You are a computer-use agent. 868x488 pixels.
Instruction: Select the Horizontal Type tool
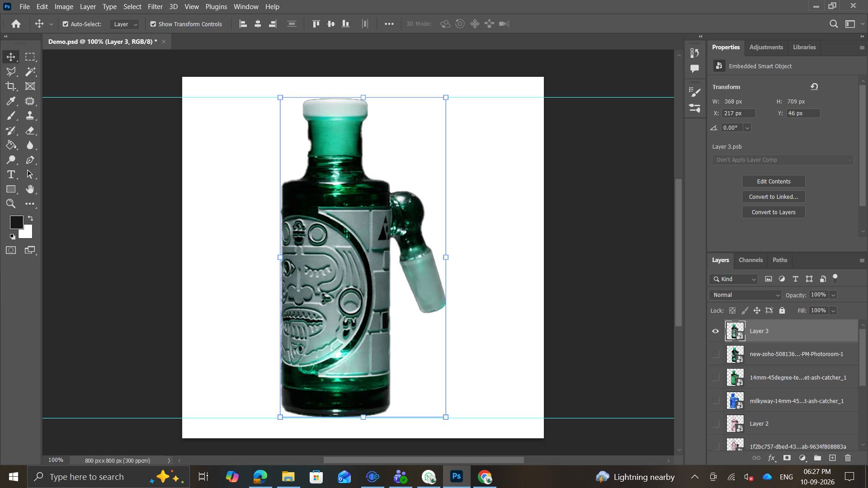(11, 174)
